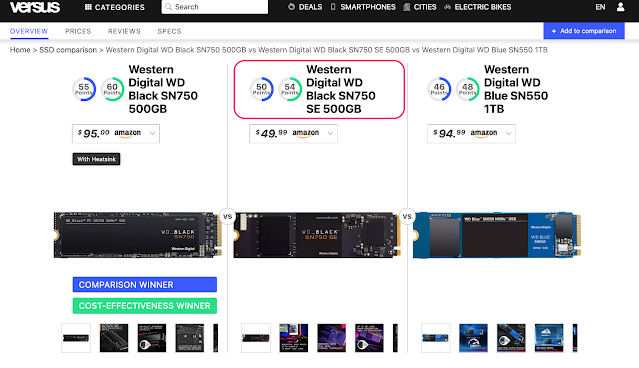The height and width of the screenshot is (368, 639).
Task: Select second thumbnail of Blue SN550
Action: point(473,338)
